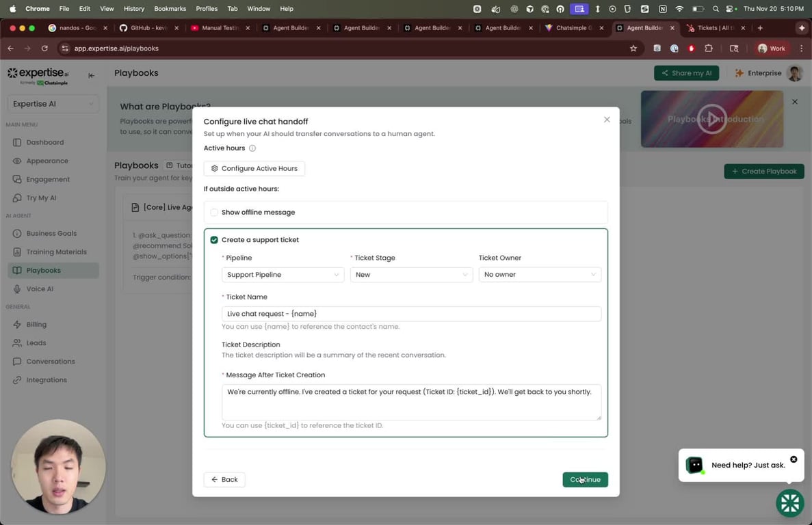
Task: Play the Playbooks Introduction video
Action: pos(711,119)
